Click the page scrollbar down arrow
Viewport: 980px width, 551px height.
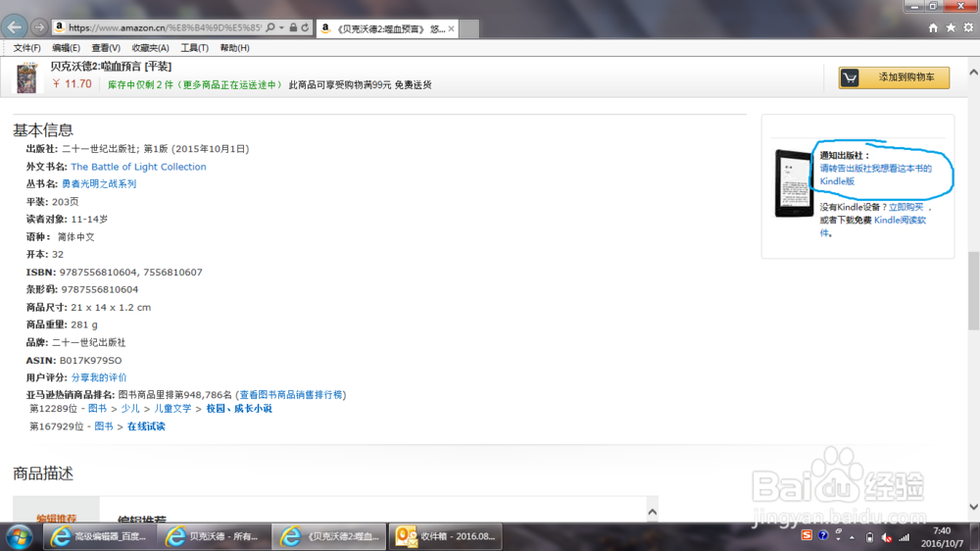pos(973,507)
